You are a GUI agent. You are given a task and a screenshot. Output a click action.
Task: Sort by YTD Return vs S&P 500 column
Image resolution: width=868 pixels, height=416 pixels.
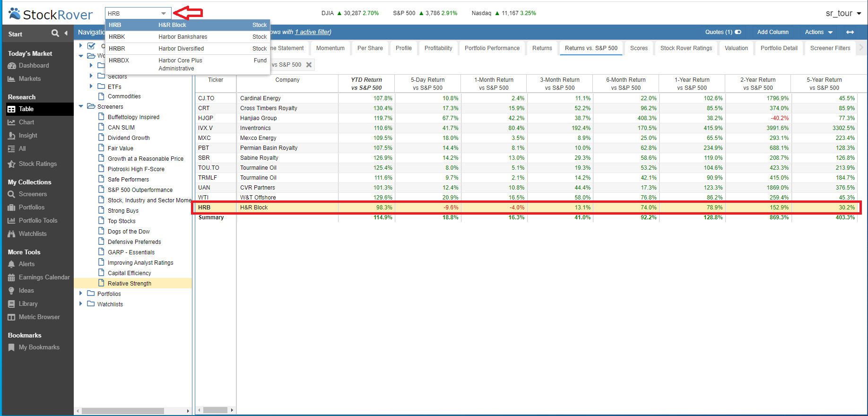coord(366,84)
